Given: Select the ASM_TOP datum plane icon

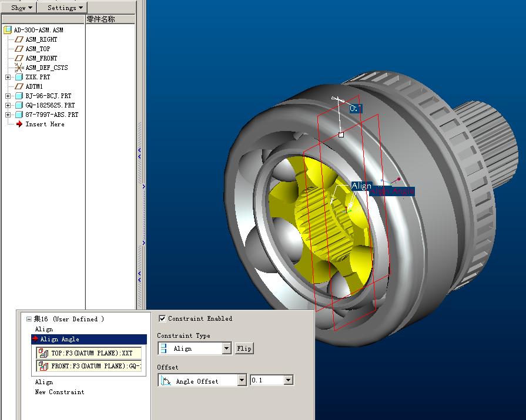Looking at the screenshot, I should (19, 49).
